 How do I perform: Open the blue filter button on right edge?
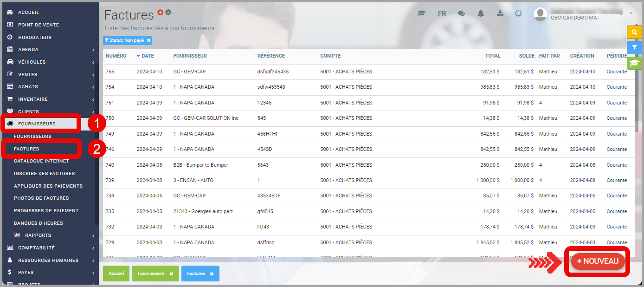coord(634,47)
